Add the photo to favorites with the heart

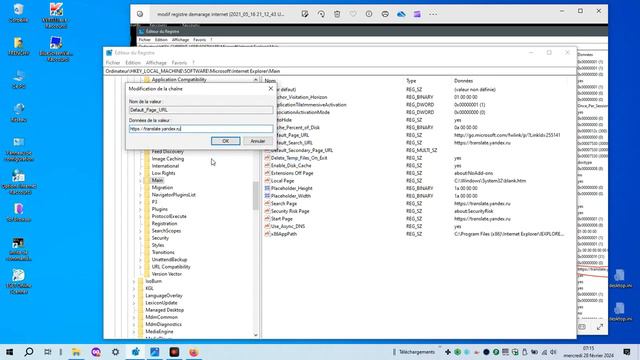(353, 14)
